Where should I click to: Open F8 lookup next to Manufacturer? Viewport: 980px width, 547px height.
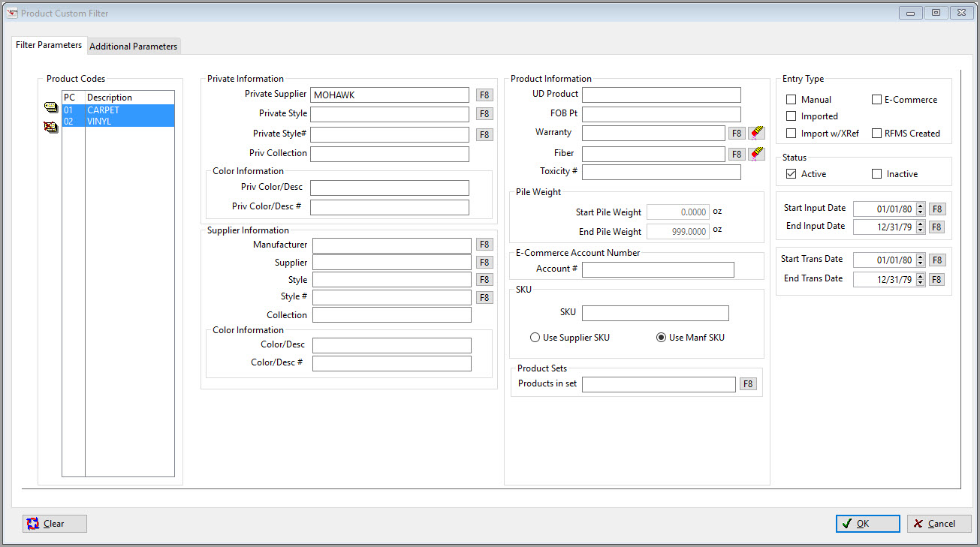485,245
